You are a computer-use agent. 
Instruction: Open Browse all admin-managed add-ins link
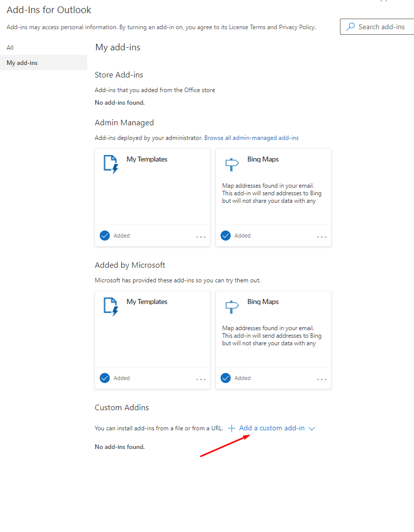[251, 138]
